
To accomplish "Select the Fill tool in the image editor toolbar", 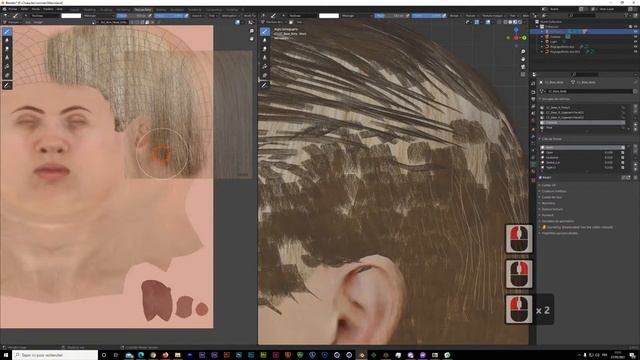I will point(7,67).
